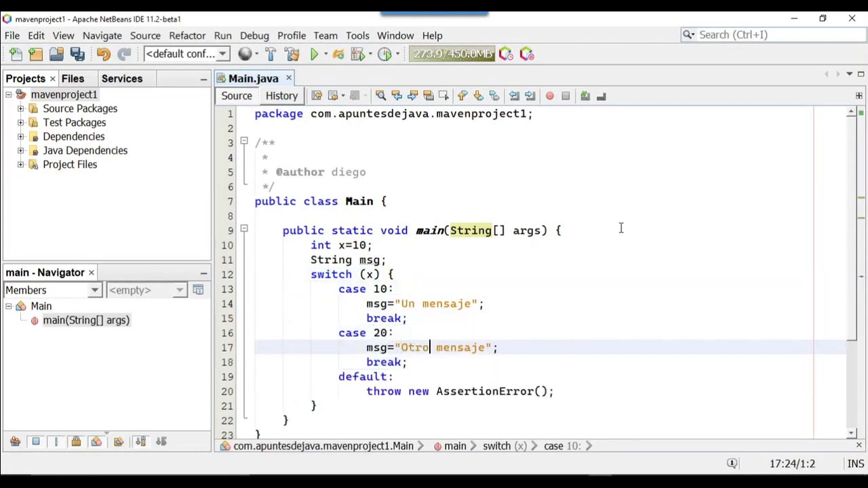Click Previous Bookmark icon in editor toolbar
868x488 pixels.
click(x=462, y=96)
